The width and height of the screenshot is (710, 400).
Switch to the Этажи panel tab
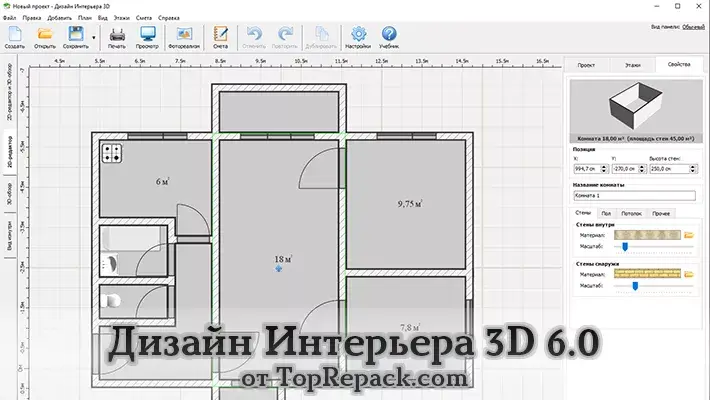(633, 65)
